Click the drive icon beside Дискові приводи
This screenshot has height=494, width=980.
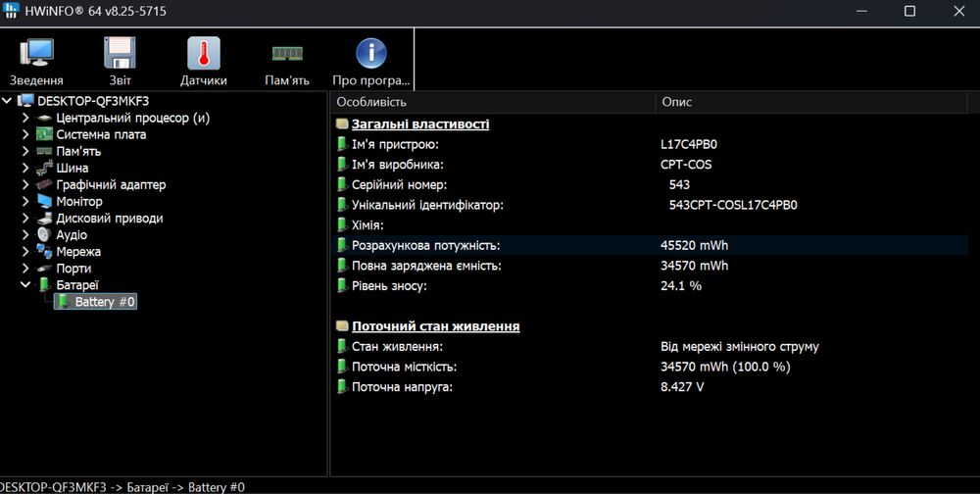[x=44, y=219]
